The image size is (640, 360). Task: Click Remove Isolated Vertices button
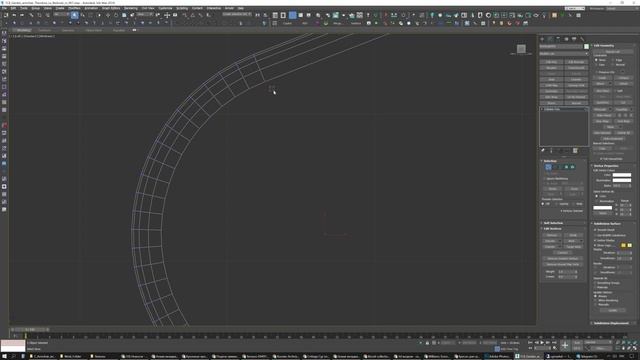click(x=562, y=259)
